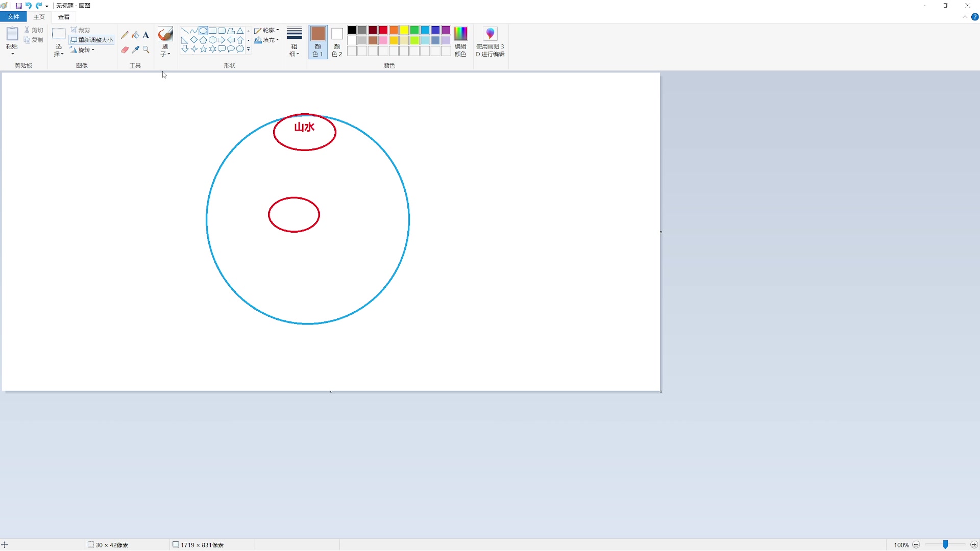The image size is (980, 551).
Task: Choose the Rectangle shape
Action: (x=212, y=31)
